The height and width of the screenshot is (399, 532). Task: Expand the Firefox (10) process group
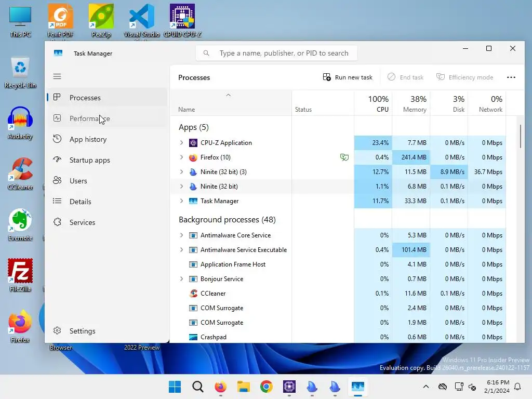point(181,157)
